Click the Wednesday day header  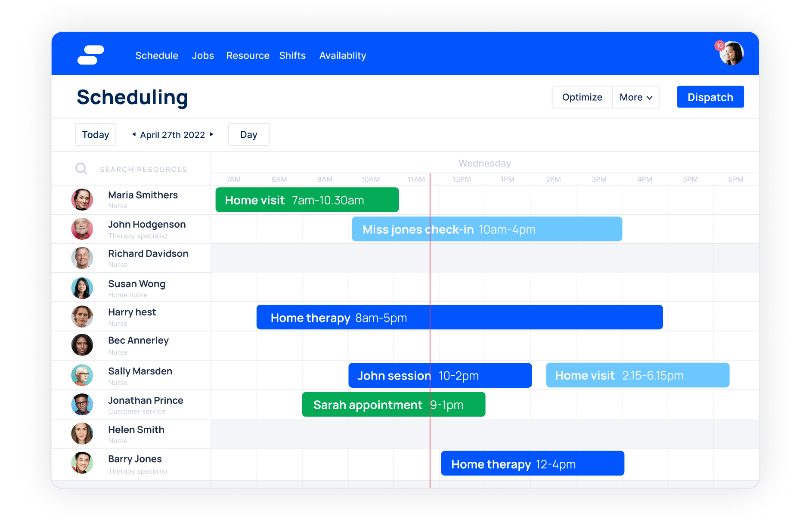click(484, 163)
